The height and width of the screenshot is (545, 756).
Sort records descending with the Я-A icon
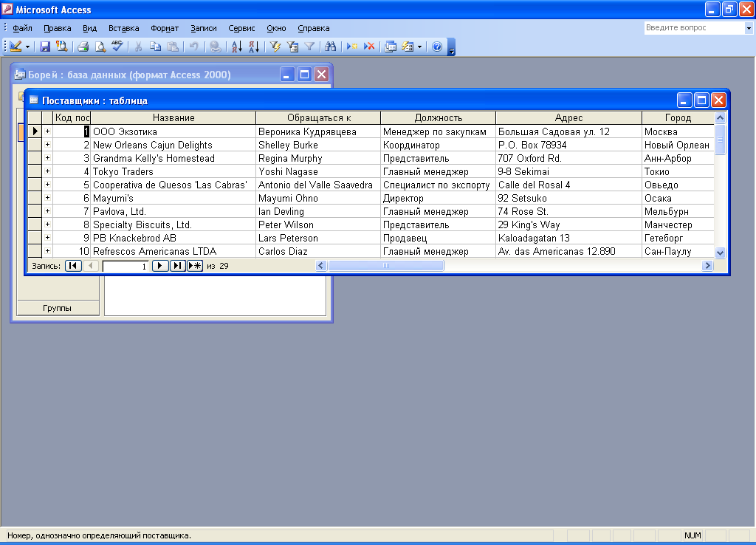tap(254, 47)
